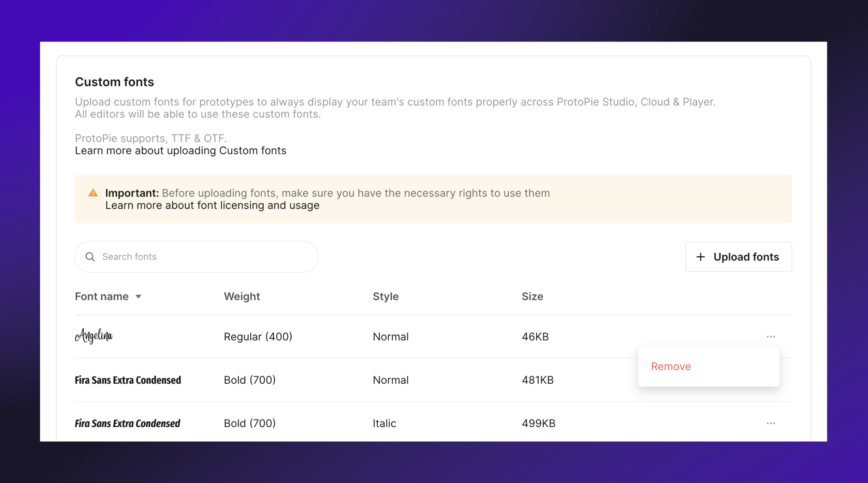Open more options for Angelina font

pyautogui.click(x=771, y=336)
